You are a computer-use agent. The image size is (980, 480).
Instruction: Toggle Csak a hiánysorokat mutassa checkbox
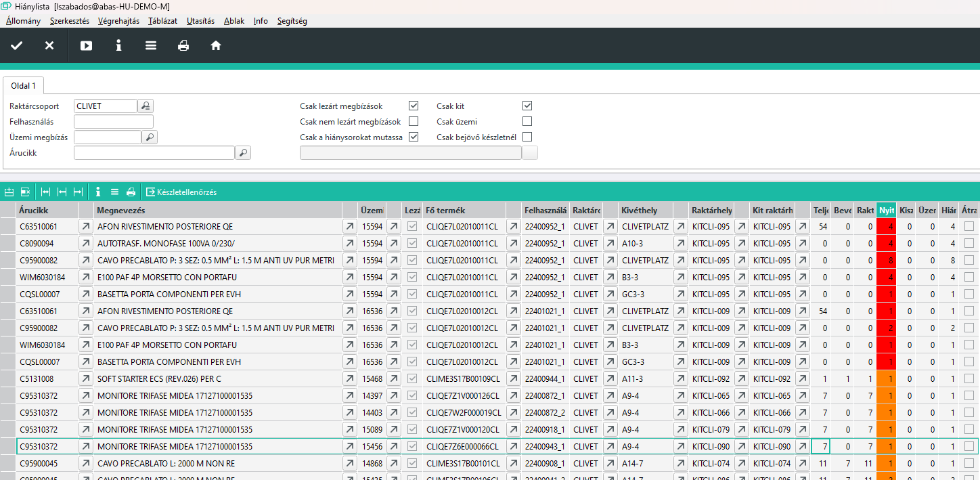click(x=414, y=137)
